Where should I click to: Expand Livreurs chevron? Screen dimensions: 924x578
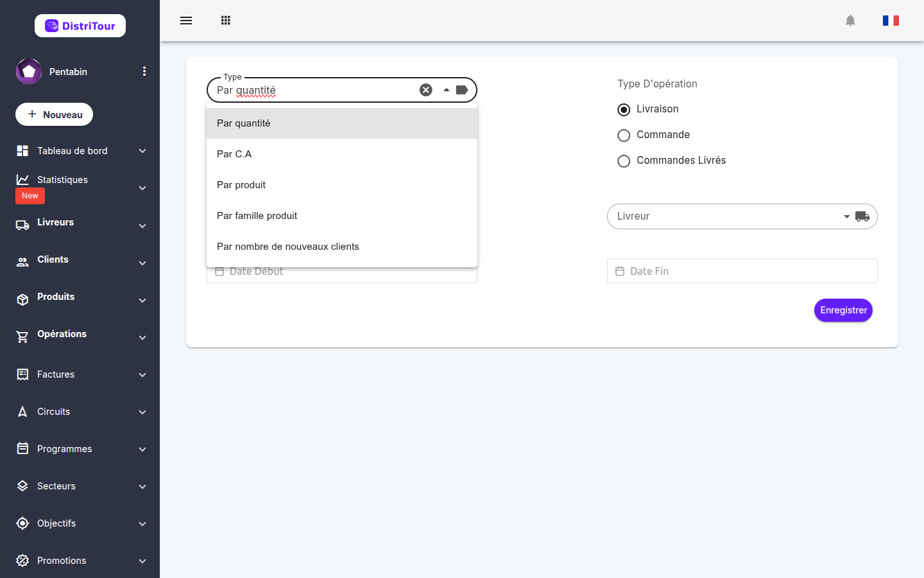(142, 226)
